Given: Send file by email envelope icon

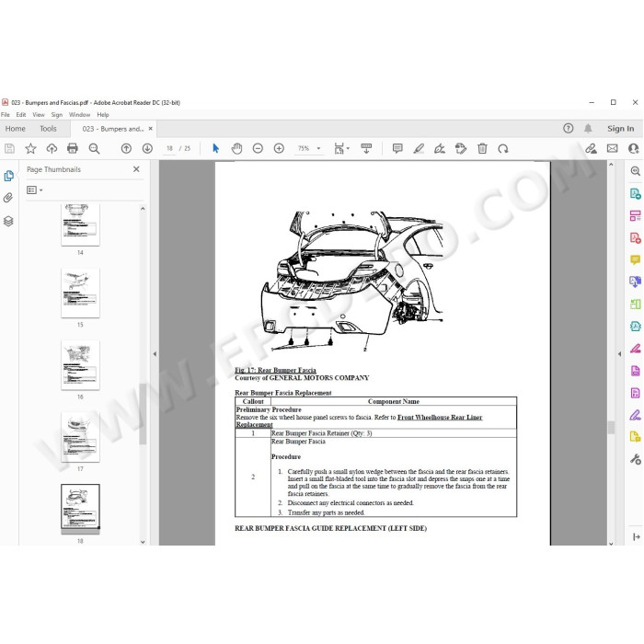Looking at the screenshot, I should pyautogui.click(x=613, y=148).
